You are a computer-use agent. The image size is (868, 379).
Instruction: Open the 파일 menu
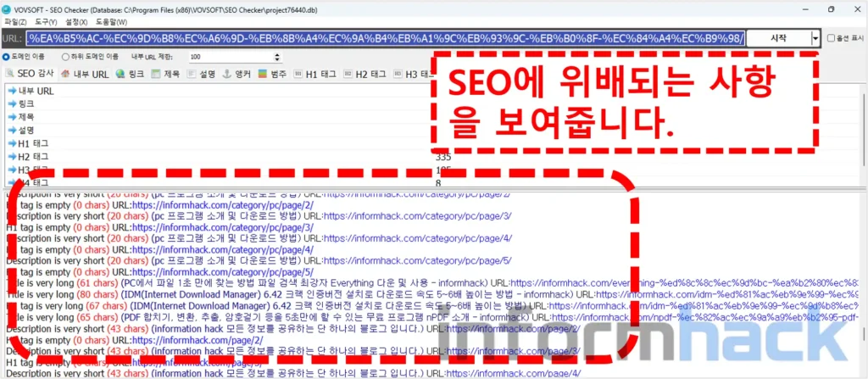(16, 21)
